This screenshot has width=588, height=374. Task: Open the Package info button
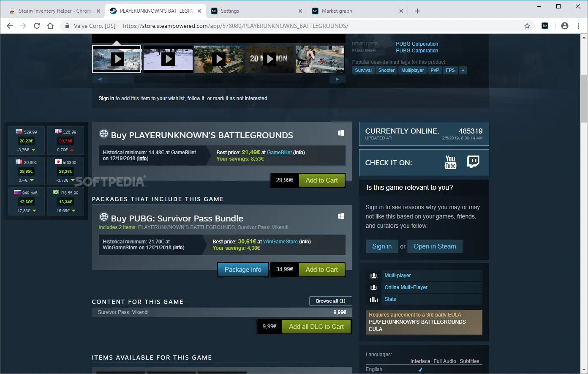243,270
